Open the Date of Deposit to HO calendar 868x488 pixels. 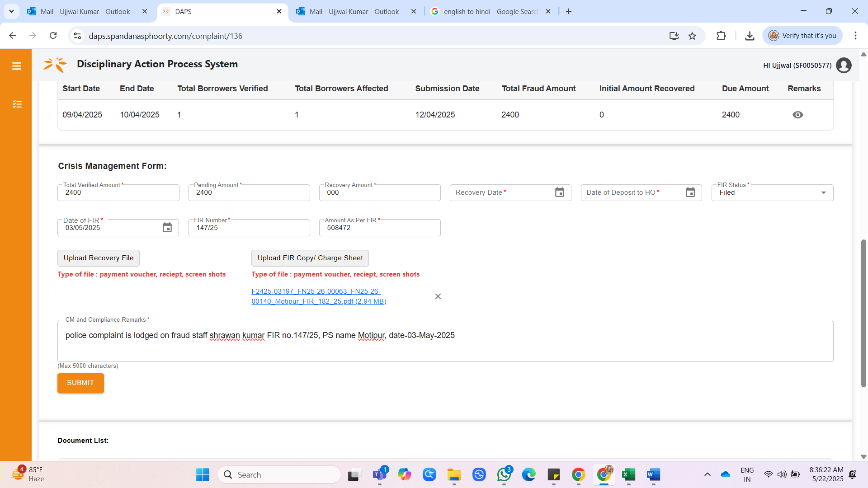point(690,192)
